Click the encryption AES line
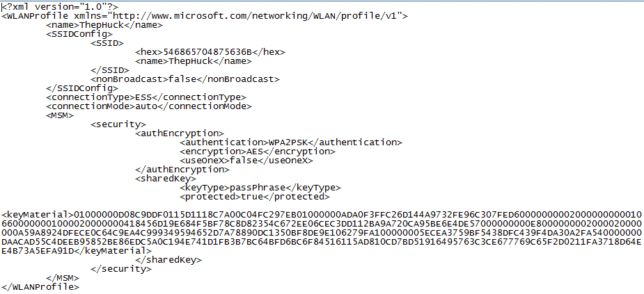Viewport: 644px width, 294px height. point(258,152)
